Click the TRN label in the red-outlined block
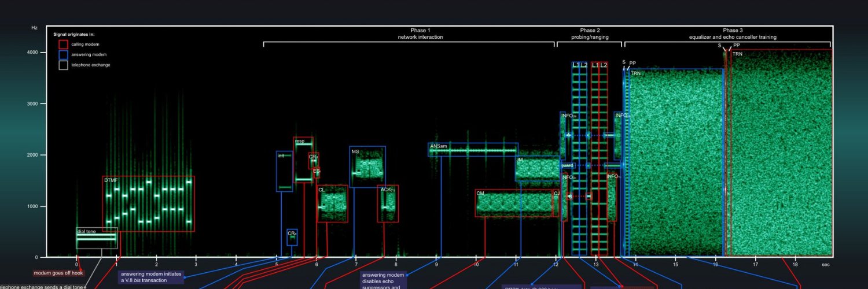The height and width of the screenshot is (289, 868). click(737, 54)
